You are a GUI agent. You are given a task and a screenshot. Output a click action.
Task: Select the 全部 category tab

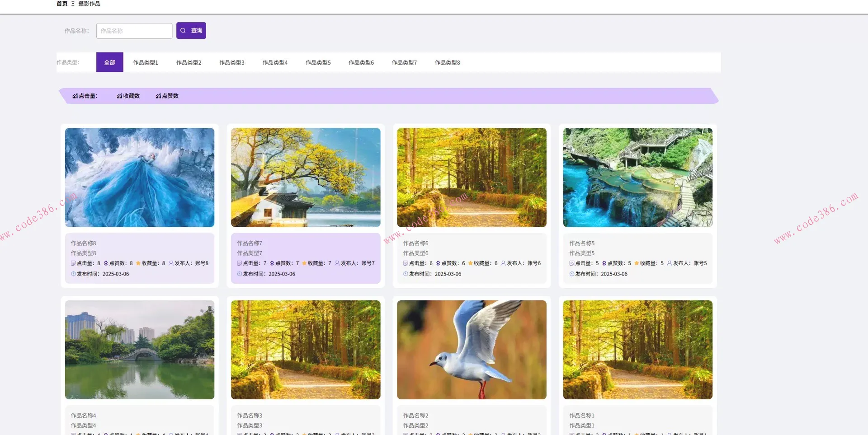coord(109,63)
